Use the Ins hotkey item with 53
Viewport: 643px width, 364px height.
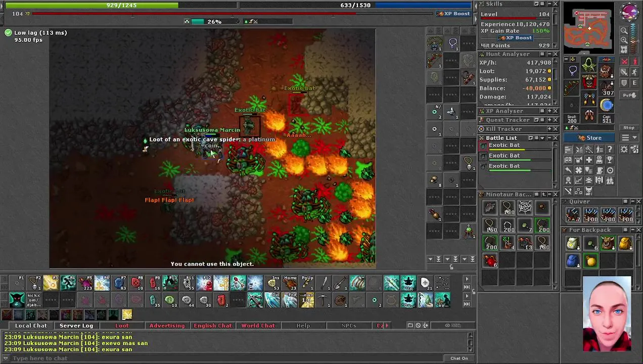pyautogui.click(x=273, y=283)
